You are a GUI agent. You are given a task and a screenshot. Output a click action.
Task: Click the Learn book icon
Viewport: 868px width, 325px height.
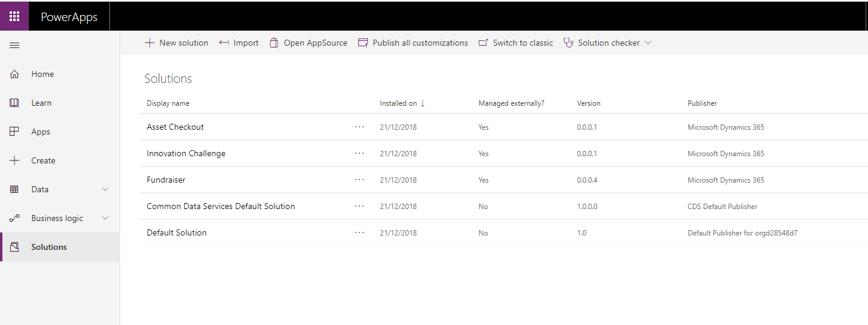[14, 103]
